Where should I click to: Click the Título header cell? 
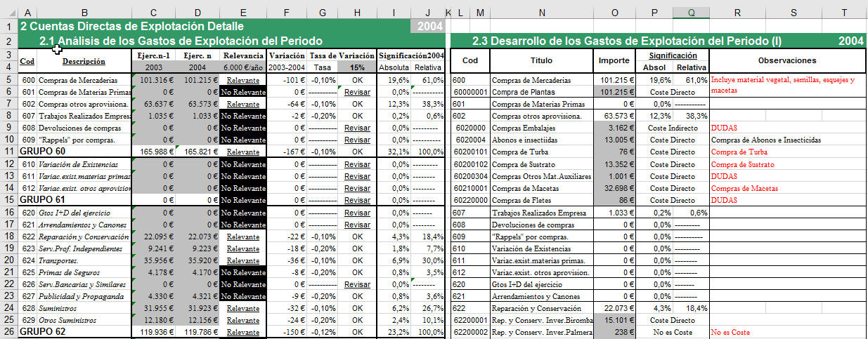[x=540, y=61]
